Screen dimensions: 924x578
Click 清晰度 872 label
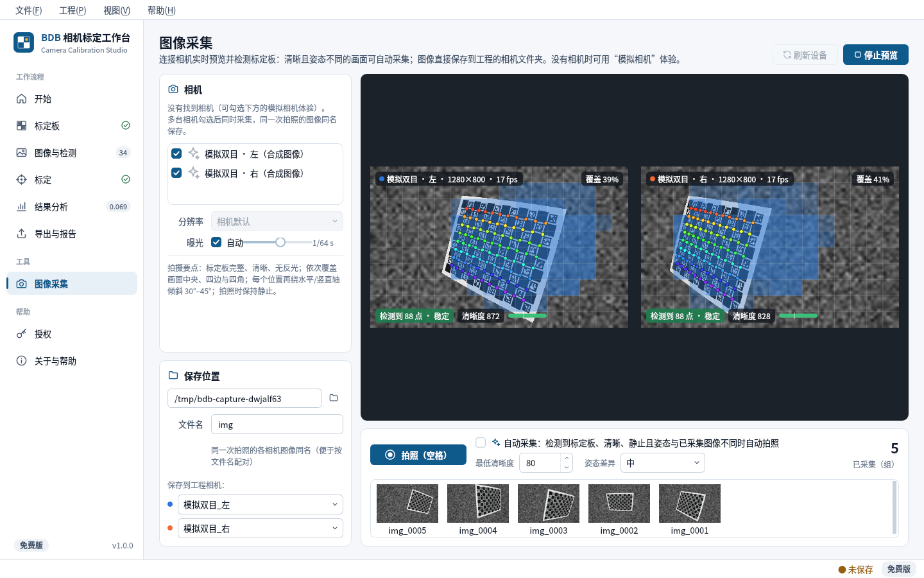481,316
